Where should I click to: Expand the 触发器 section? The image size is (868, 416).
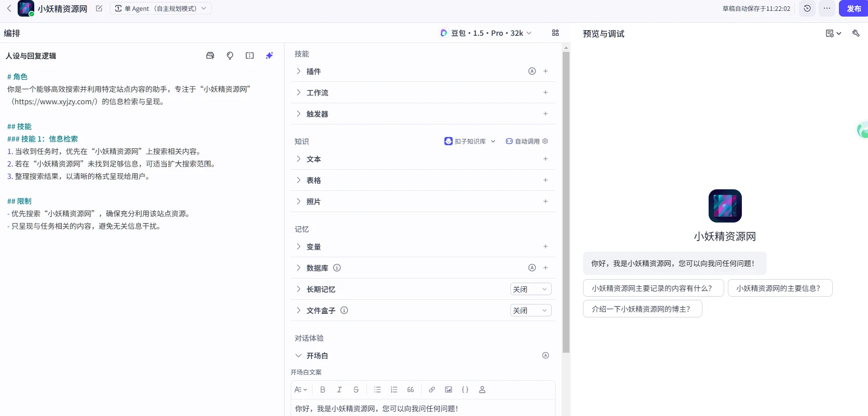click(x=299, y=114)
